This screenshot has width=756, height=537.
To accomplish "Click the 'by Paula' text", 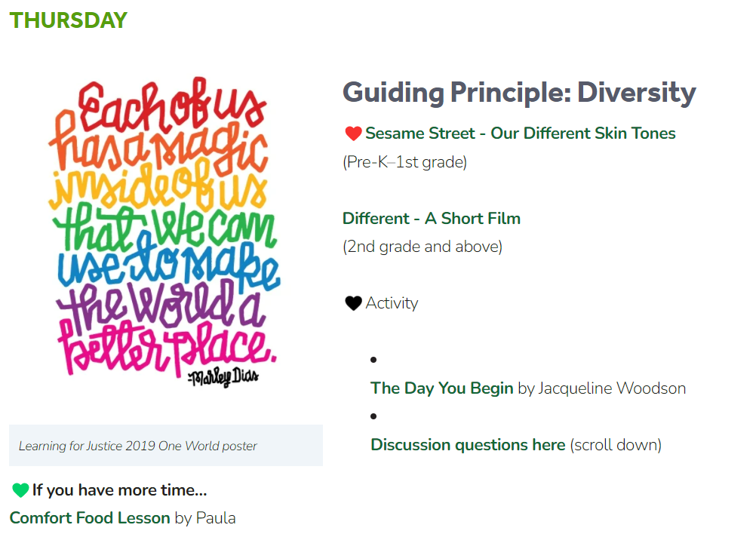I will (205, 517).
